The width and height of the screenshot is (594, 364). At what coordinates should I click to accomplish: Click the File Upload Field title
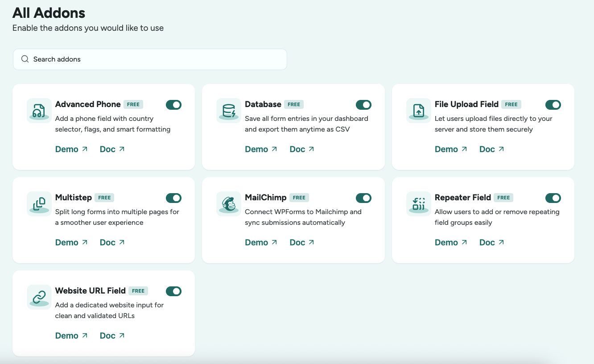(466, 104)
